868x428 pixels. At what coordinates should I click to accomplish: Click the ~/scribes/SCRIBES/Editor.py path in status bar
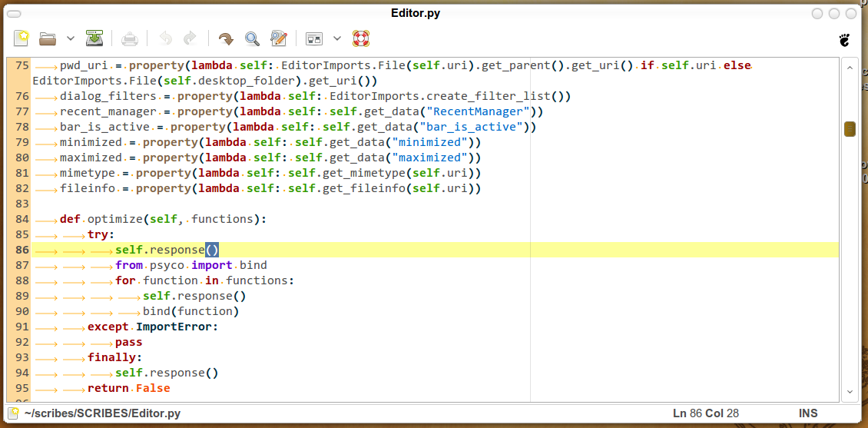click(x=102, y=413)
